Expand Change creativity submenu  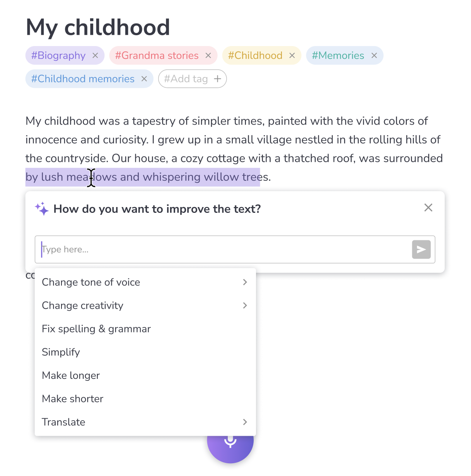(245, 306)
